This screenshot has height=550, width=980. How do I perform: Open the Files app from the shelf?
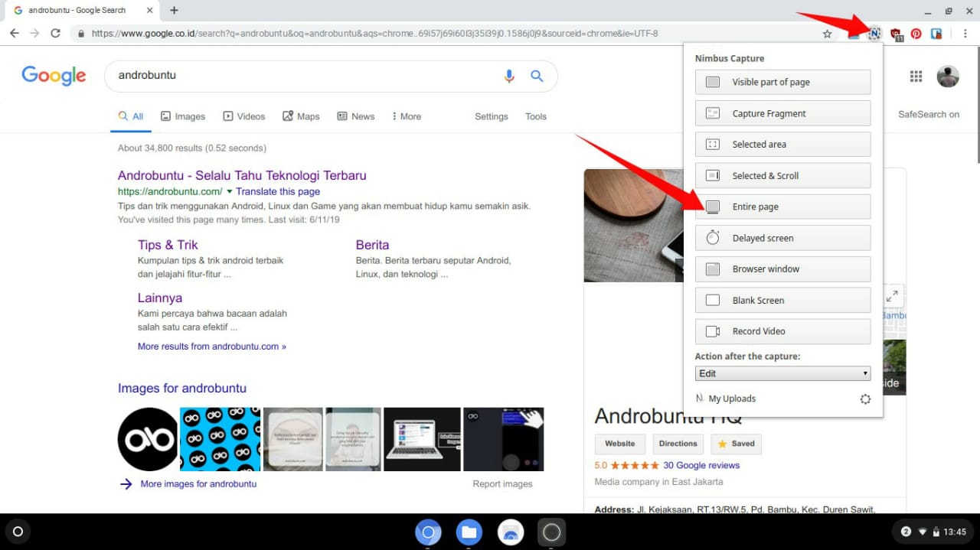[x=469, y=532]
